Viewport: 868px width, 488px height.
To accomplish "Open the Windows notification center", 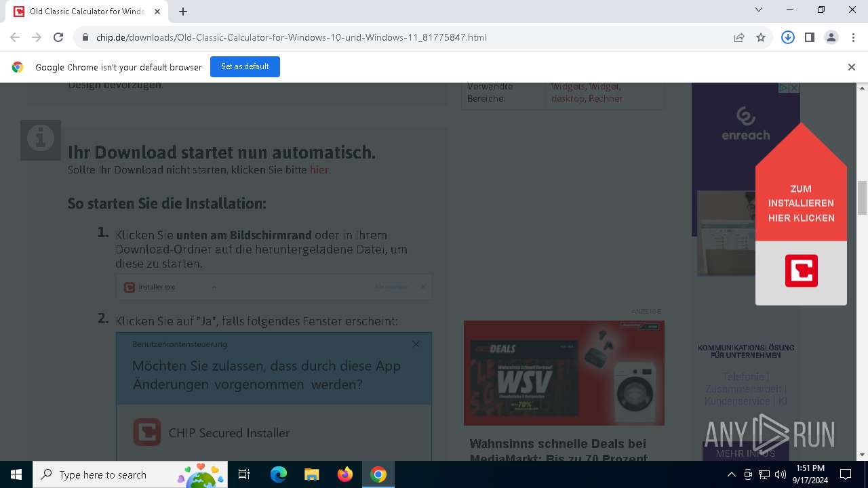I will click(x=846, y=474).
